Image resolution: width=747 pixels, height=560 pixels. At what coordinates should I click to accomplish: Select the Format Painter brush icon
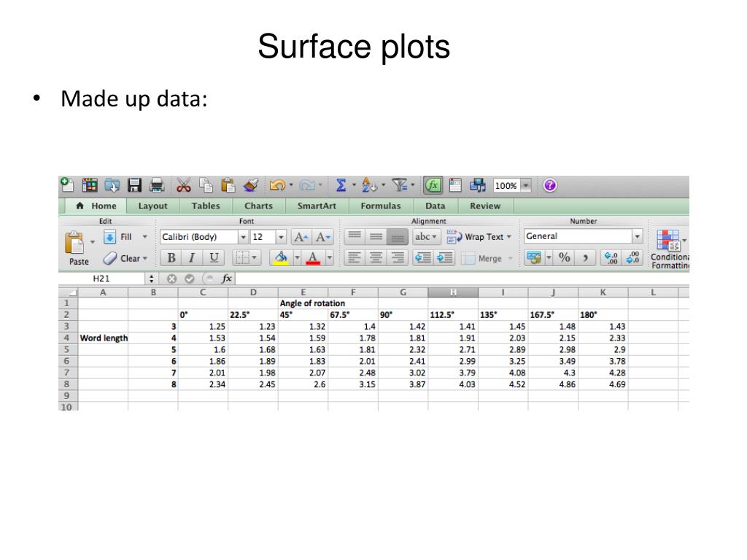pyautogui.click(x=250, y=186)
